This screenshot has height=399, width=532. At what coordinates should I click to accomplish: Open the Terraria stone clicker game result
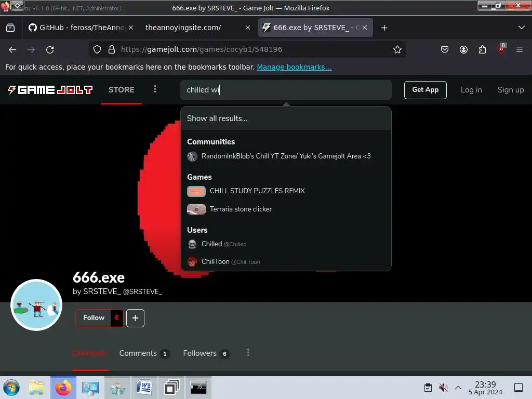(x=286, y=209)
